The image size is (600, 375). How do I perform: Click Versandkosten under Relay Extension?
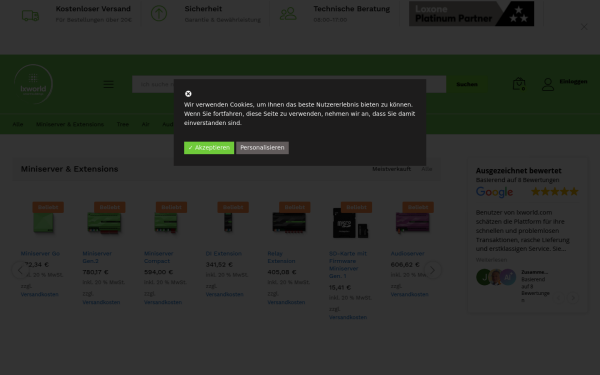point(286,302)
